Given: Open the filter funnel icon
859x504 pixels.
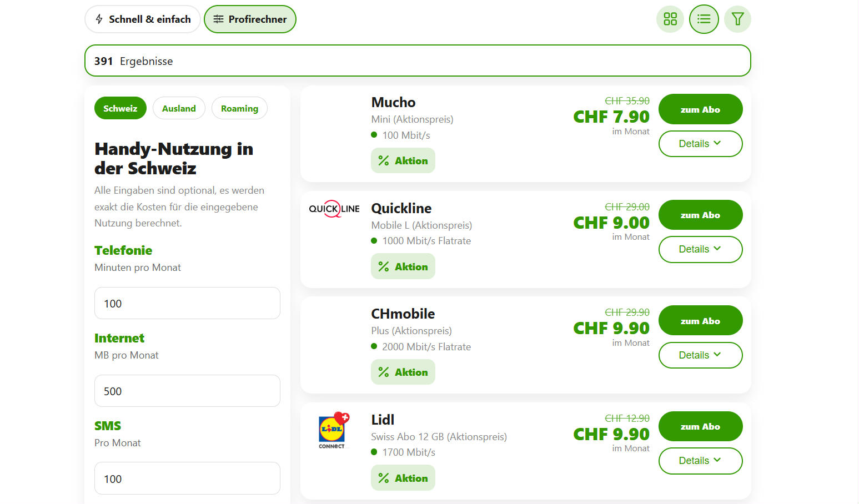Looking at the screenshot, I should (737, 19).
